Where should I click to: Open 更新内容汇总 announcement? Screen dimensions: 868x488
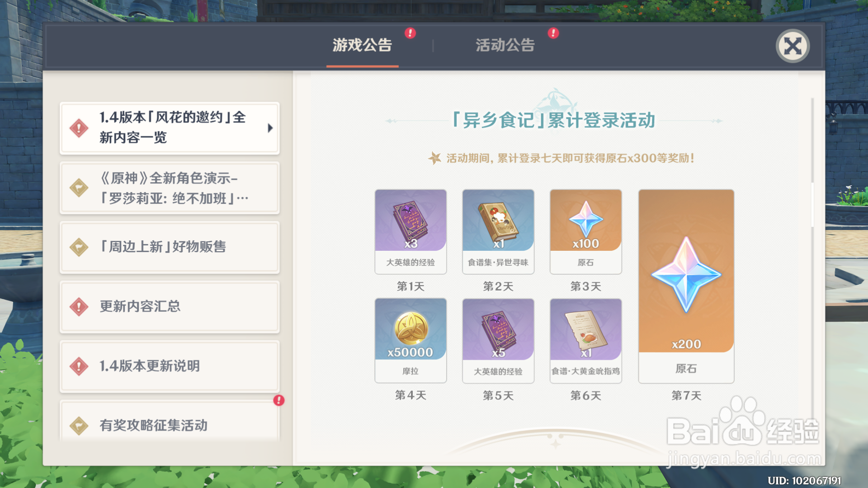170,307
